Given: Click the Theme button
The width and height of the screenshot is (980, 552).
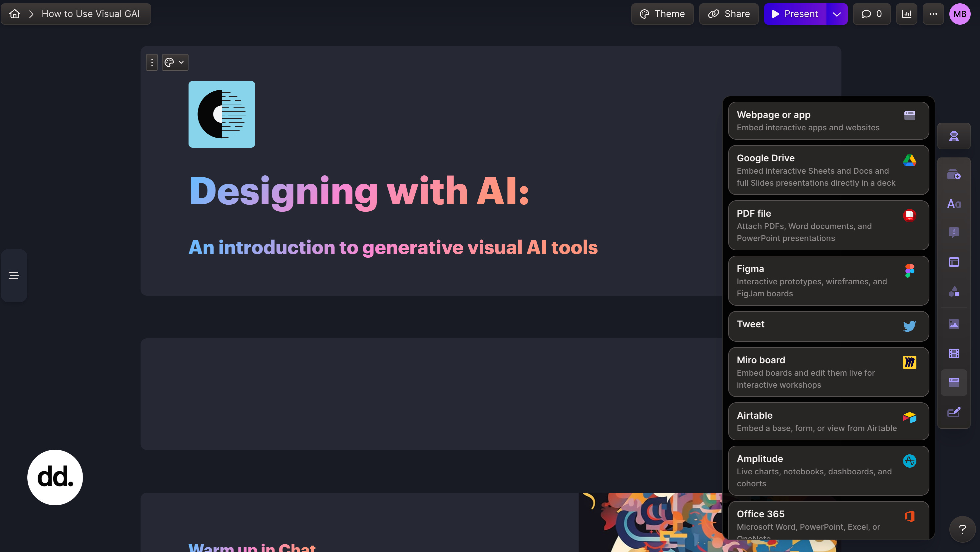Looking at the screenshot, I should click(x=662, y=14).
